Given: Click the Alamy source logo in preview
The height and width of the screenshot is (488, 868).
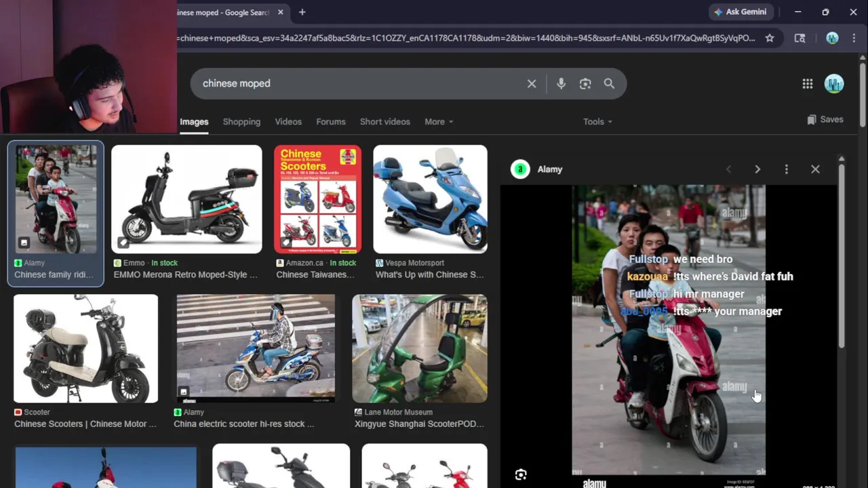Looking at the screenshot, I should [520, 169].
